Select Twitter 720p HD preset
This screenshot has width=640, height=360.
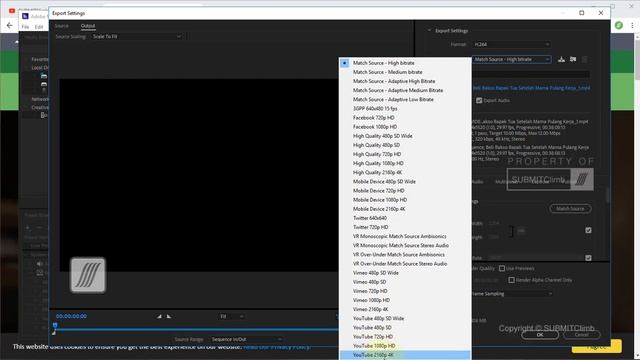pos(405,227)
